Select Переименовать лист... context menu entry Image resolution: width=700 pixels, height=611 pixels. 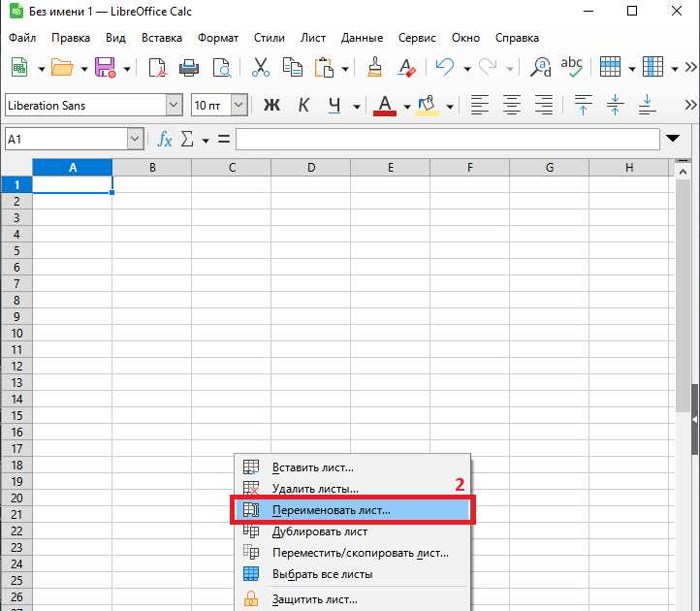[x=352, y=510]
